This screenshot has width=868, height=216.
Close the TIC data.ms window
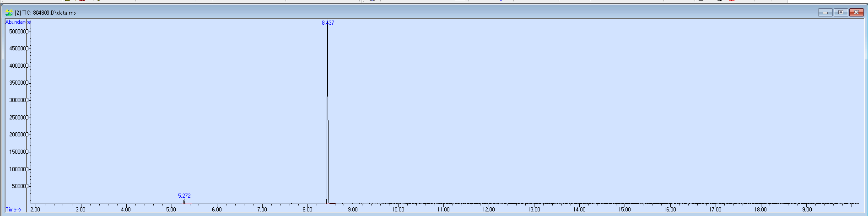tap(856, 12)
